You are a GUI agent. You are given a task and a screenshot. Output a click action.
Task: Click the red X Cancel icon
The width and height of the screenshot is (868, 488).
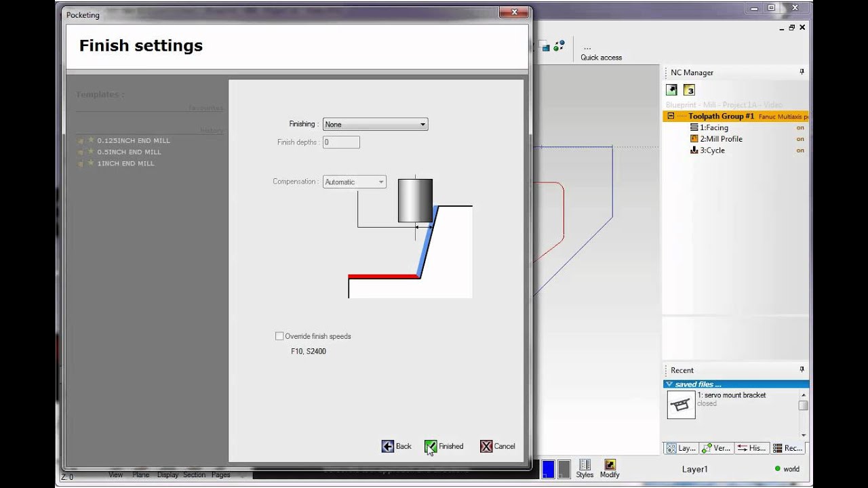tap(486, 446)
